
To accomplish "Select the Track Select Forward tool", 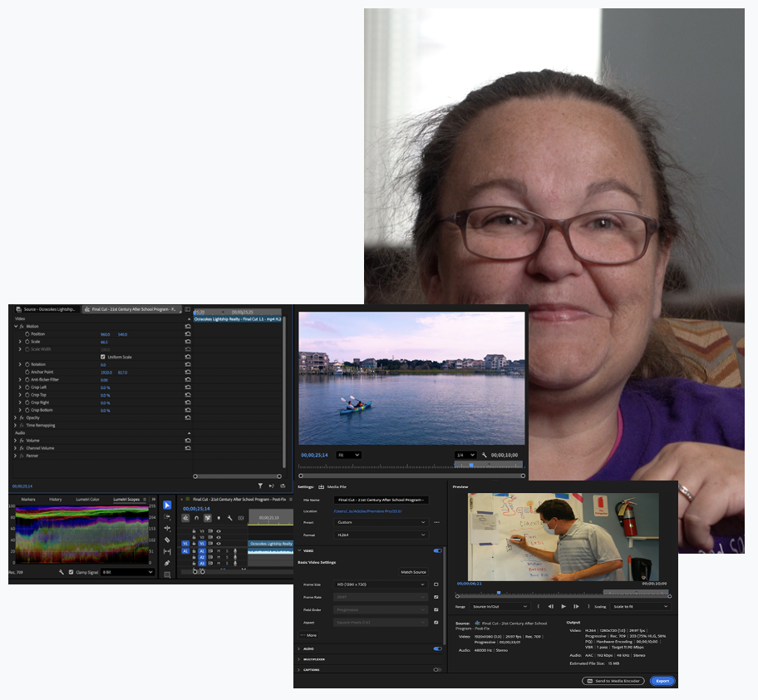I will pos(167,517).
